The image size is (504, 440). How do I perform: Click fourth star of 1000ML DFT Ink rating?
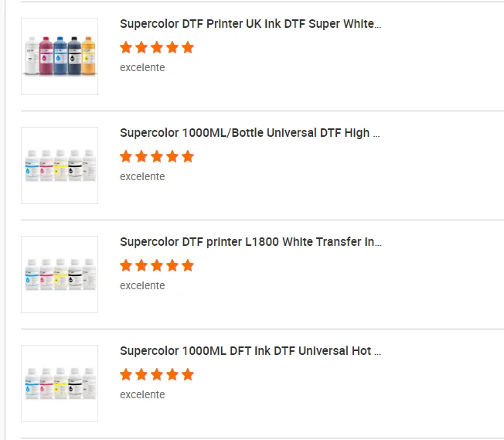tap(172, 374)
